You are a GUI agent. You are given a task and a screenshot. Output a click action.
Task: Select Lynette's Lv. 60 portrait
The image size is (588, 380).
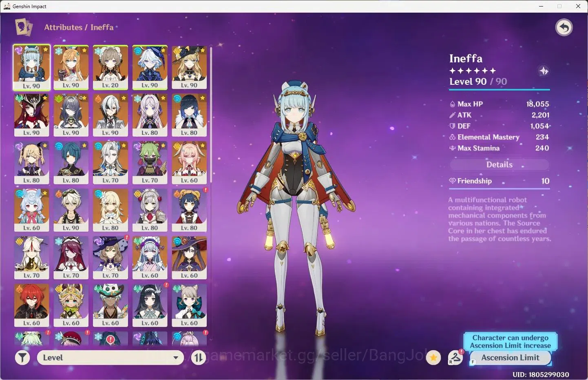coord(189,305)
